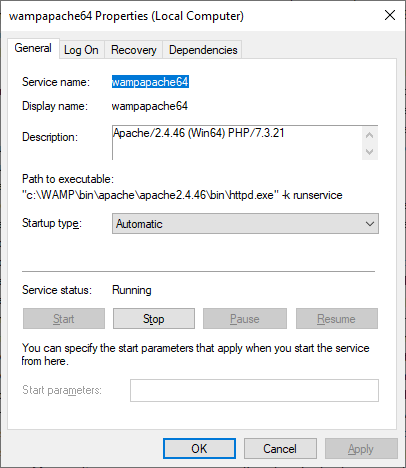Click the description scroll up arrow
This screenshot has width=406, height=468.
(369, 135)
